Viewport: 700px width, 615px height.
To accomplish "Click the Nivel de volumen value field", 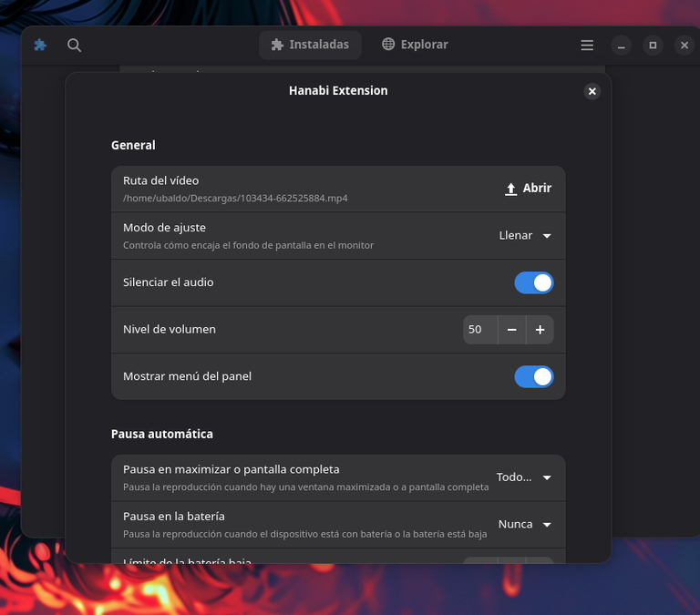I will (480, 330).
